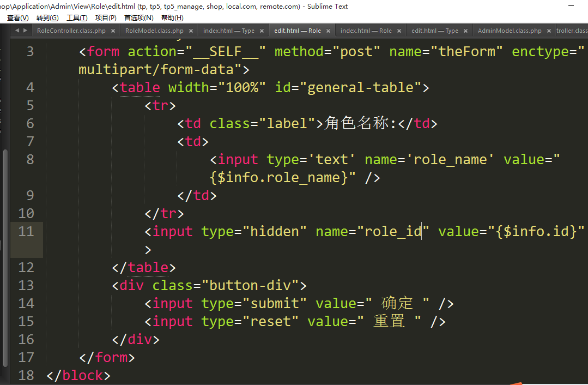Expand the 项目(P) menu
Viewport: 588px width, 385px height.
[106, 18]
